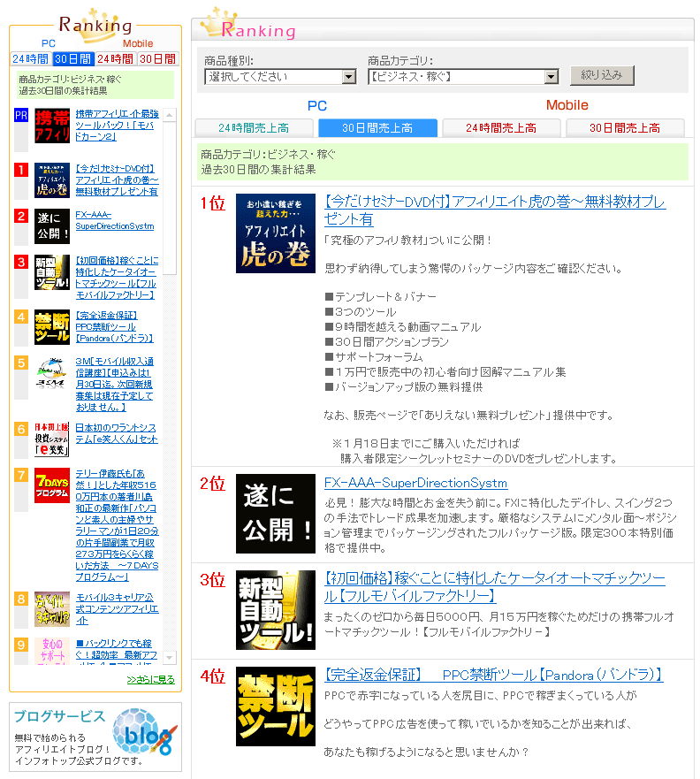Viewport: 700px width, 779px height.
Task: Select main PC 30日間売上高 tab
Action: pyautogui.click(x=377, y=127)
